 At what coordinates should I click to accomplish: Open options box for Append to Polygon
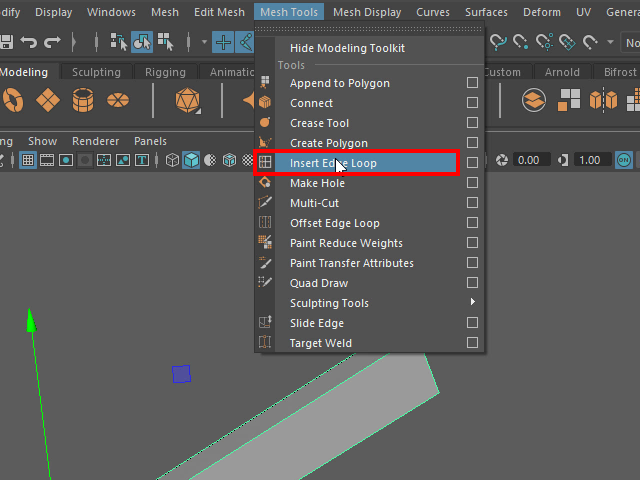click(472, 83)
